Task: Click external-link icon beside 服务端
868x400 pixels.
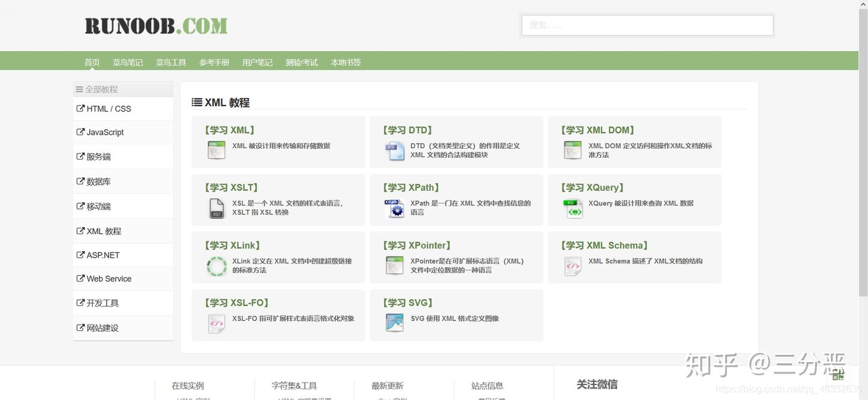Action: 80,156
